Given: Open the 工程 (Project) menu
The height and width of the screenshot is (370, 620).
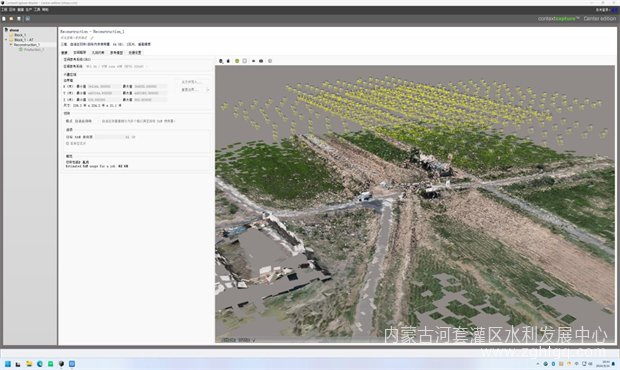Looking at the screenshot, I should click(x=4, y=9).
